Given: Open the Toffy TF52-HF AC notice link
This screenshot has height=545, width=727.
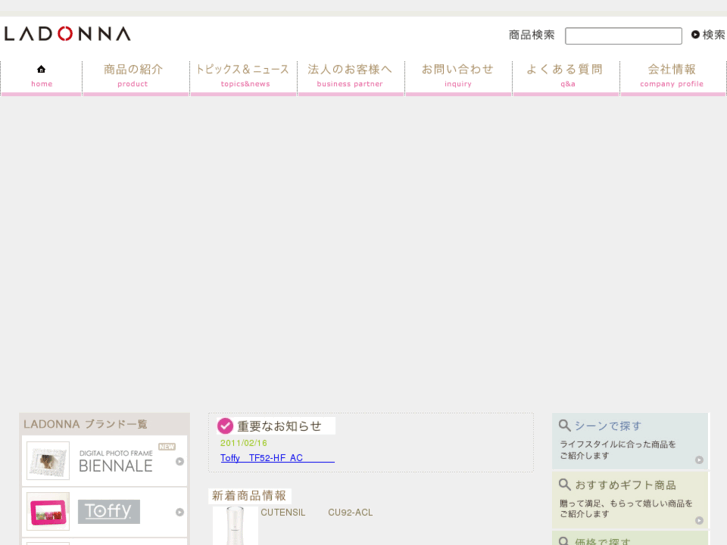Looking at the screenshot, I should (x=277, y=458).
